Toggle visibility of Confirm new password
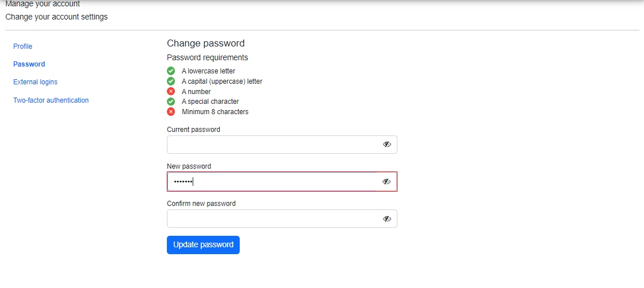 (x=387, y=219)
